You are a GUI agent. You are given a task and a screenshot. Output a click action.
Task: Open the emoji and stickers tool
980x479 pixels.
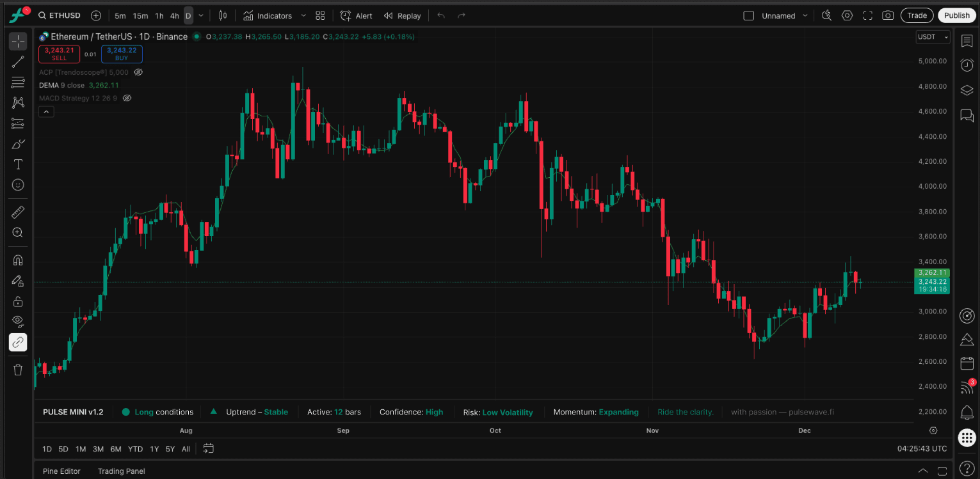(x=18, y=185)
